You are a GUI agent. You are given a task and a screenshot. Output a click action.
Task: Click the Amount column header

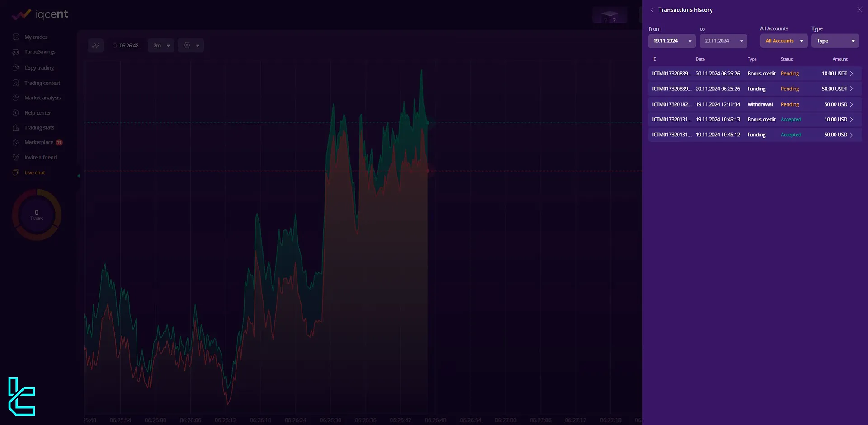(840, 59)
